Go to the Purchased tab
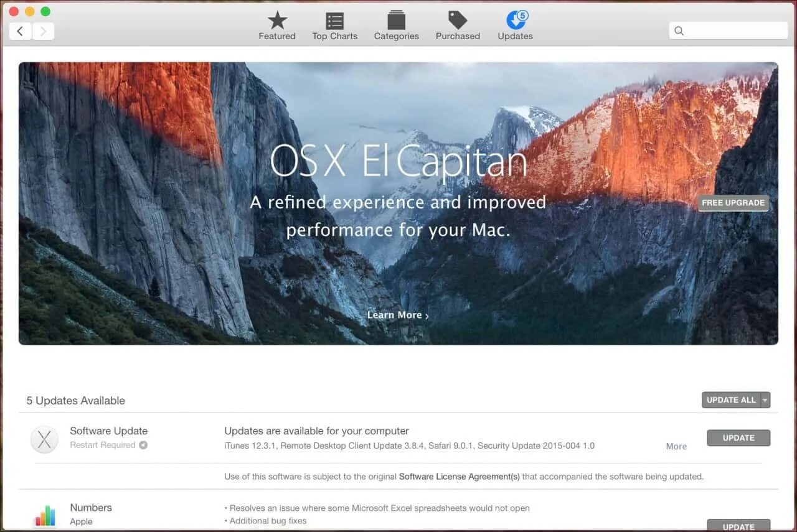 [458, 26]
